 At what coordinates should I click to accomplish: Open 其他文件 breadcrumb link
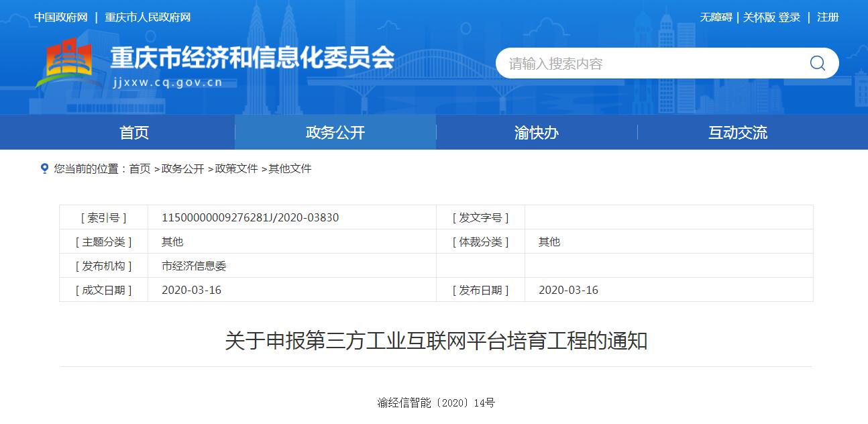(290, 169)
